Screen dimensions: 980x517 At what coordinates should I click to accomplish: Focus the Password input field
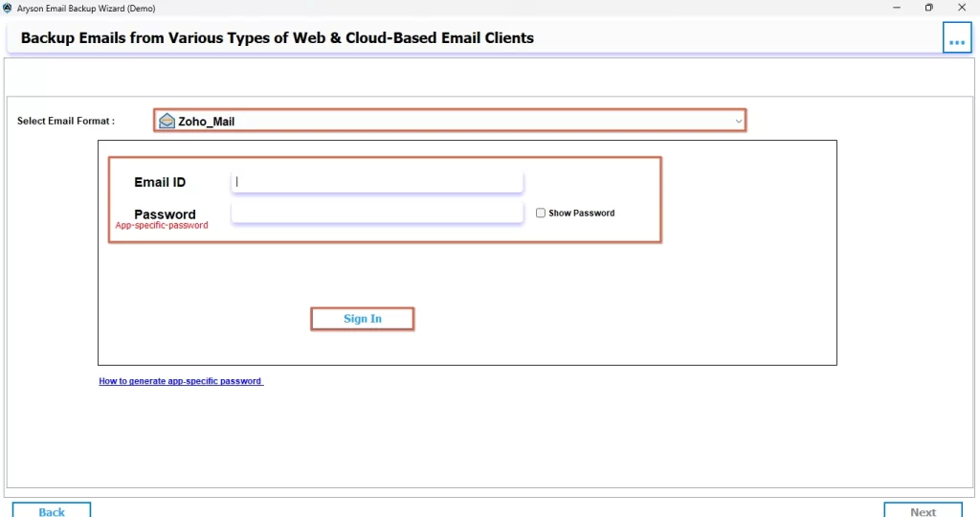377,213
